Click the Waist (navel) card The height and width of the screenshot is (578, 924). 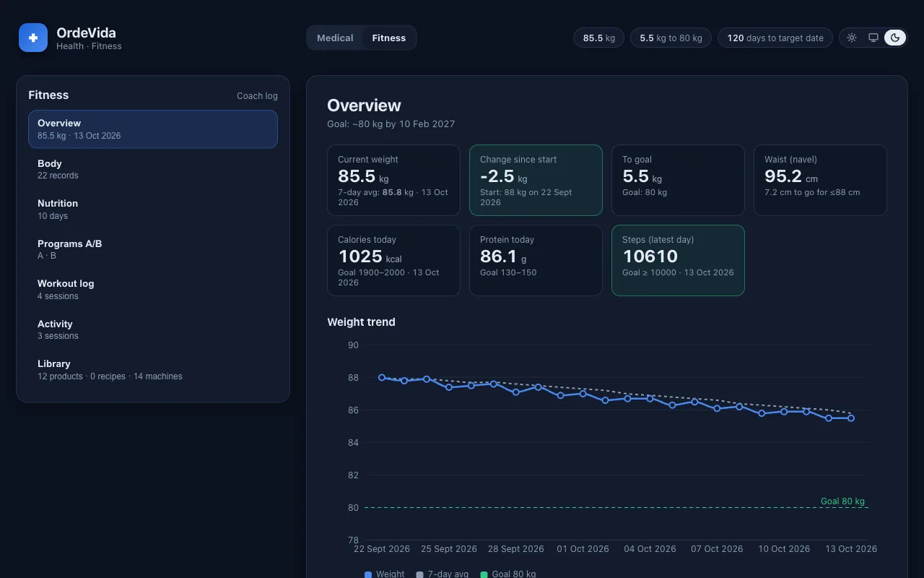[x=820, y=181]
